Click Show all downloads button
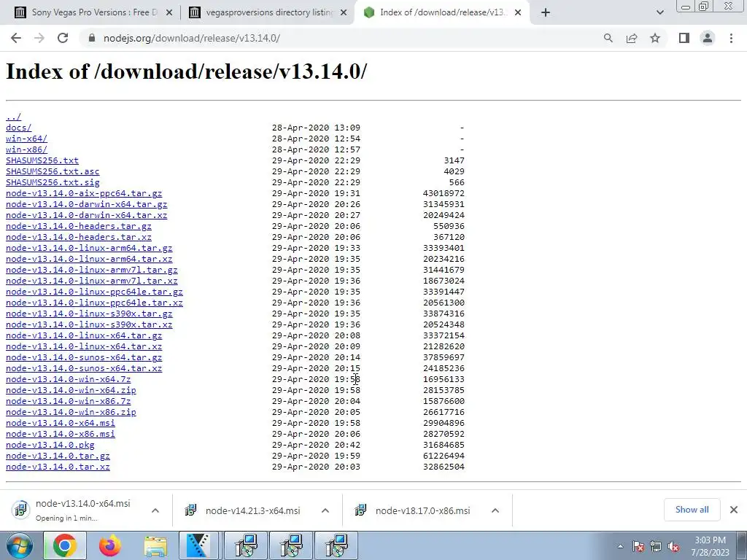 coord(692,510)
